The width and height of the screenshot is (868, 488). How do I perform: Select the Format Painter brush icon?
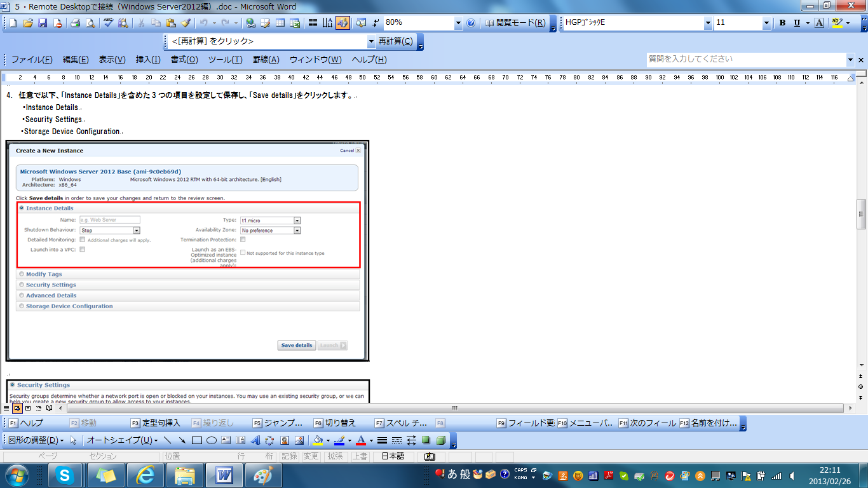click(x=186, y=23)
